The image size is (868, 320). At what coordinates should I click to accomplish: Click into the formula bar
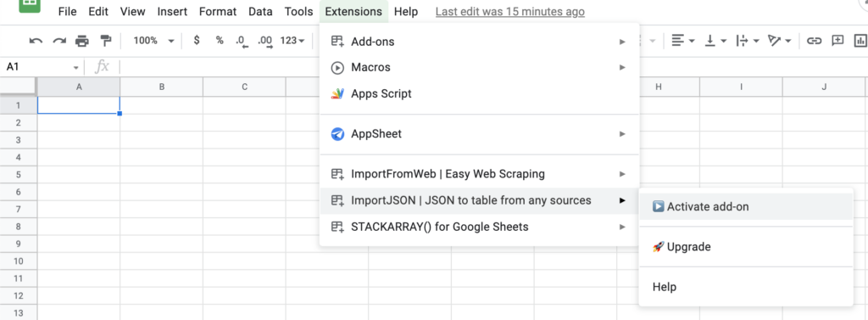(x=220, y=67)
